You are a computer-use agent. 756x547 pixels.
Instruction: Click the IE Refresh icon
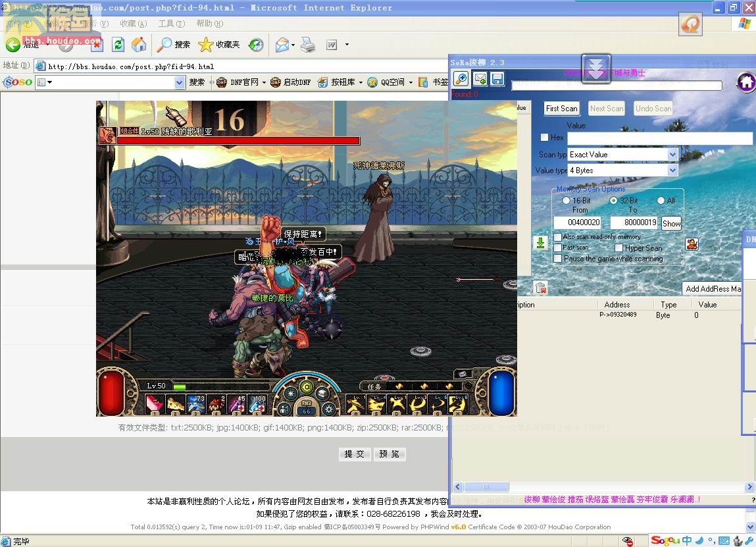tap(118, 45)
